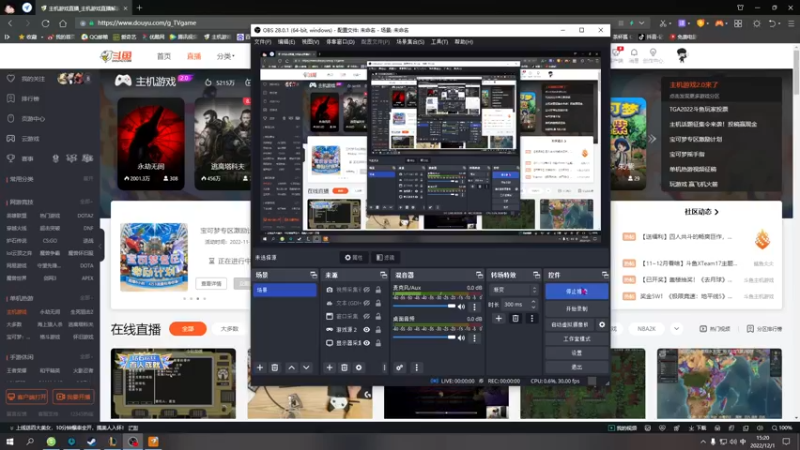Screen dimensions: 800x450
Task: Add a scene transition with plus button
Action: (x=498, y=318)
